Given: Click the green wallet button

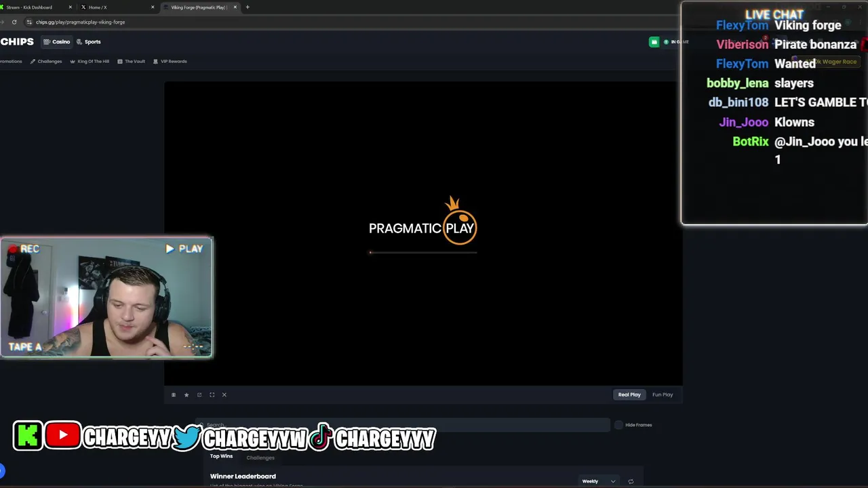Looking at the screenshot, I should pyautogui.click(x=654, y=41).
